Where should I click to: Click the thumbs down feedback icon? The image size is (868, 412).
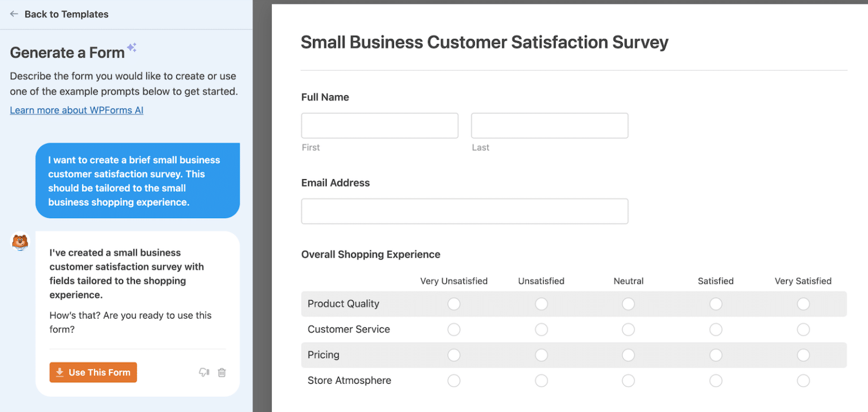coord(204,372)
